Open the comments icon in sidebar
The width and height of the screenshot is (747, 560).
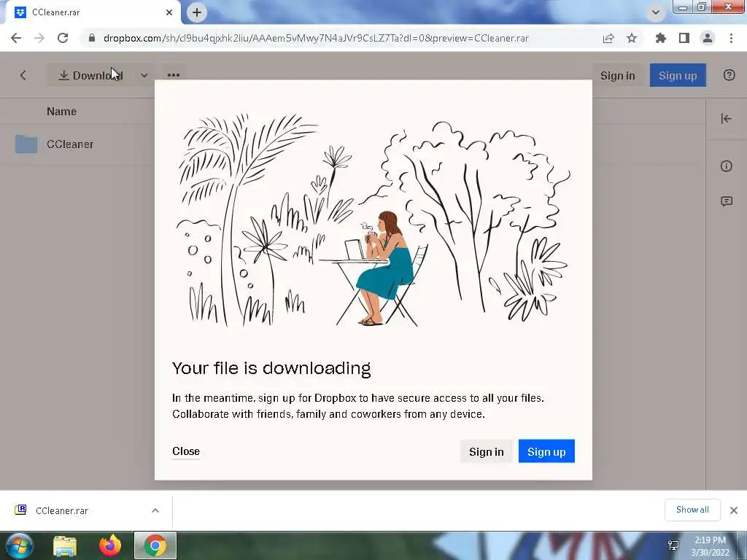coord(726,201)
